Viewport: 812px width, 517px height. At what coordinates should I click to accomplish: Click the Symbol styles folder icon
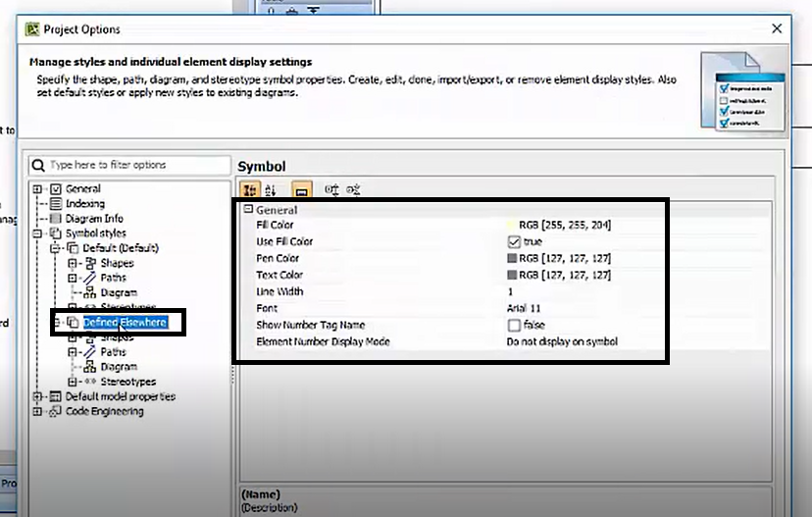click(56, 233)
